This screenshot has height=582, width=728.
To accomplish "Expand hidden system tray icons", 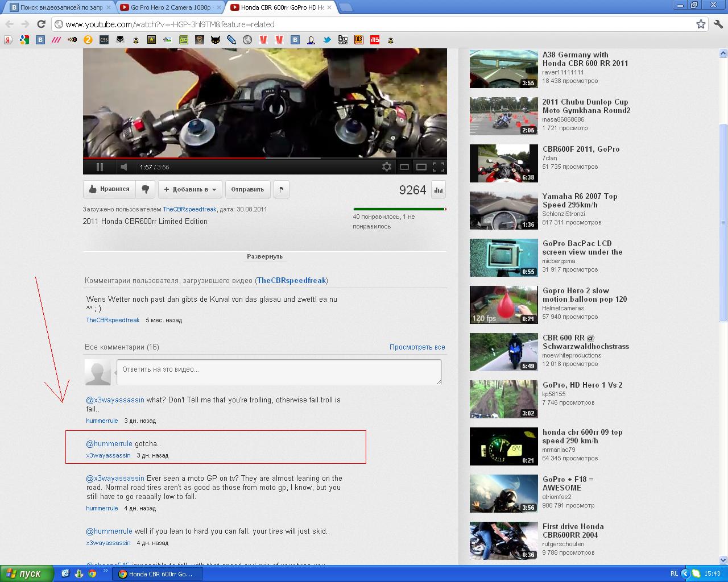I will point(685,574).
